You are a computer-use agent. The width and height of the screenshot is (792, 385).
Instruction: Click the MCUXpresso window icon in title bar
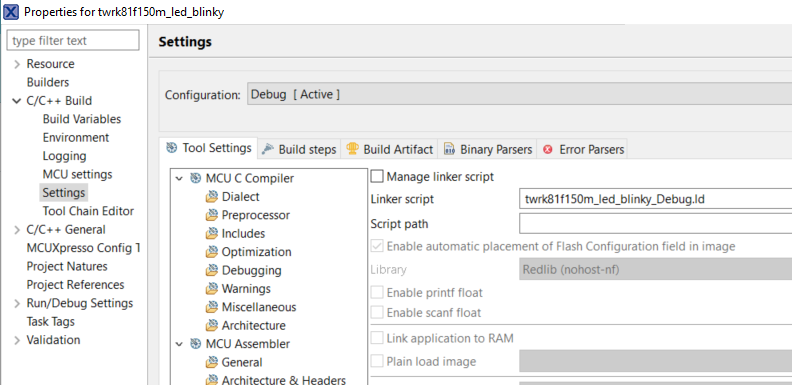pyautogui.click(x=11, y=11)
